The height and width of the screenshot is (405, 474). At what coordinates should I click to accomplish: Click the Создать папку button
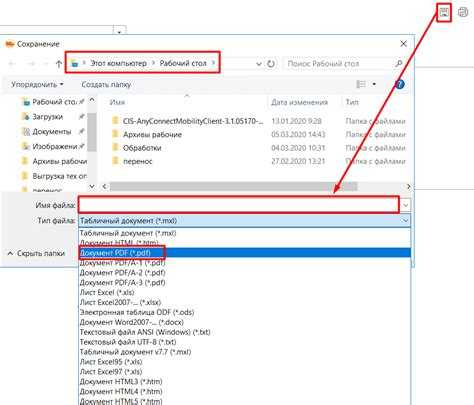click(106, 84)
